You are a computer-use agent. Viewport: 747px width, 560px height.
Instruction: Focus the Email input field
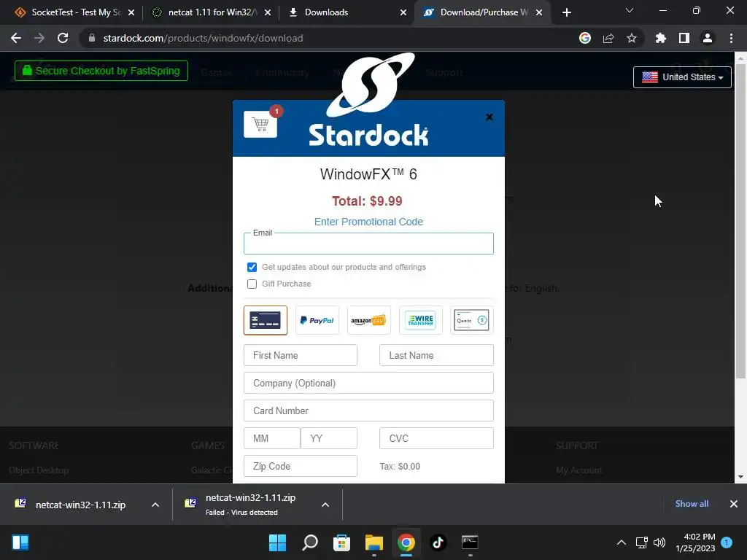(368, 244)
